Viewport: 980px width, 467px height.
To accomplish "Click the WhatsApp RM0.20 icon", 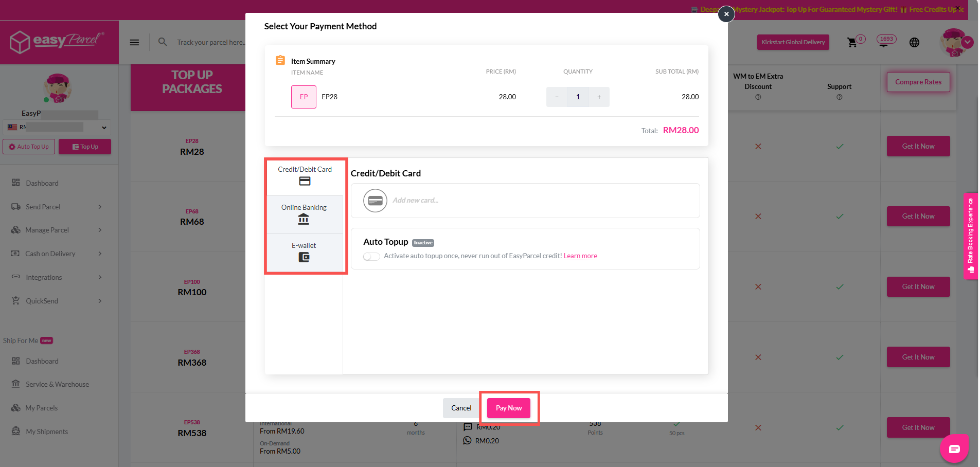I will pos(467,441).
